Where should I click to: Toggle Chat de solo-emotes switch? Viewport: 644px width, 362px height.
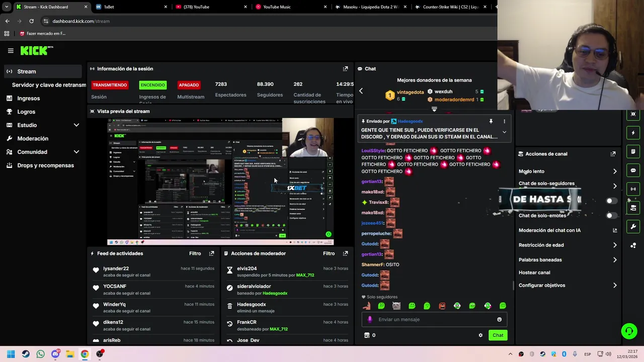pyautogui.click(x=611, y=216)
